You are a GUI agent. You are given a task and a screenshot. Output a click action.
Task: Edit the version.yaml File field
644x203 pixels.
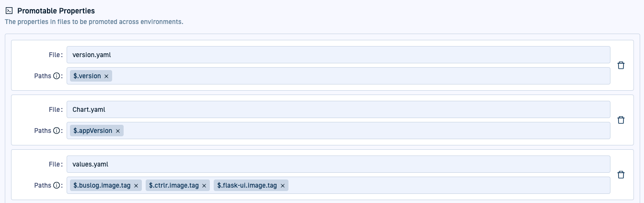(338, 55)
